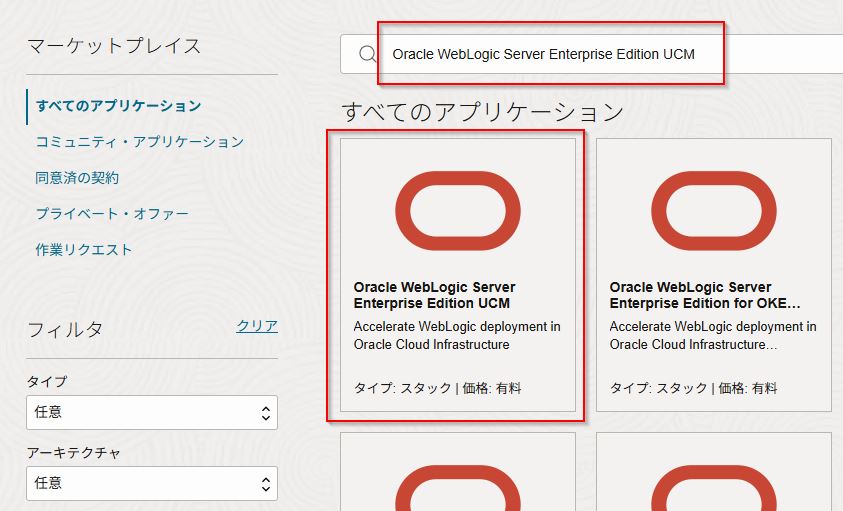Open コミュニティ・アプリケーション section
The height and width of the screenshot is (511, 843).
139,141
